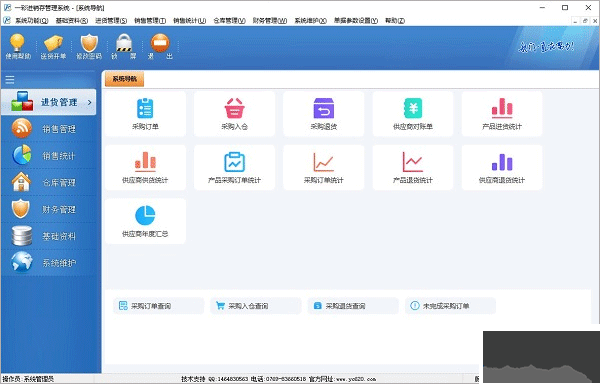This screenshot has height=384, width=600.
Task: Open the 单据参数设置(Y) menu
Action: coord(356,21)
